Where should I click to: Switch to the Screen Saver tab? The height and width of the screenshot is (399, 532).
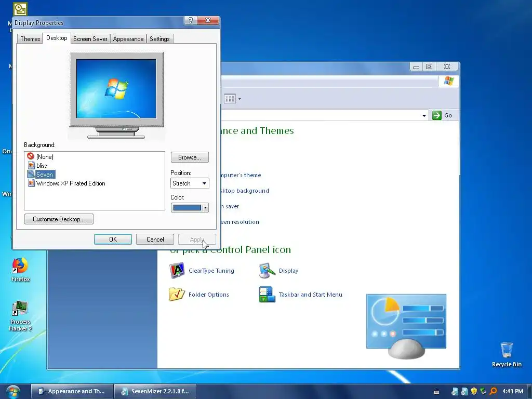90,38
